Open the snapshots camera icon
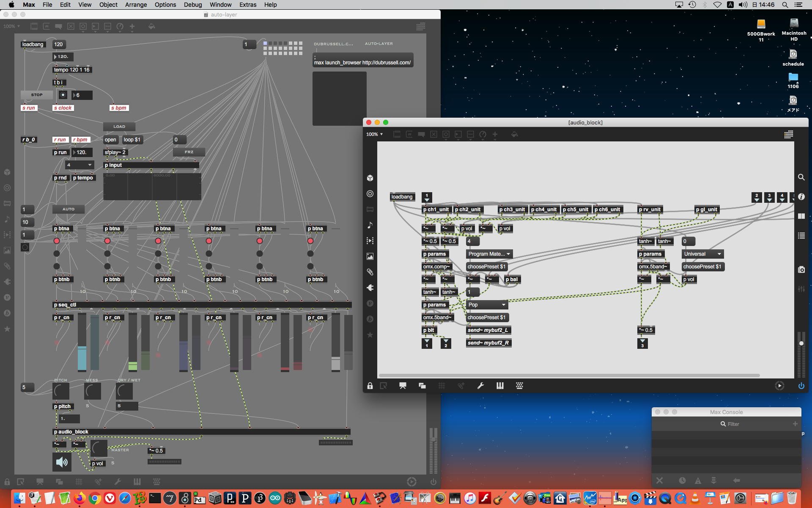The image size is (812, 508). coord(801,270)
